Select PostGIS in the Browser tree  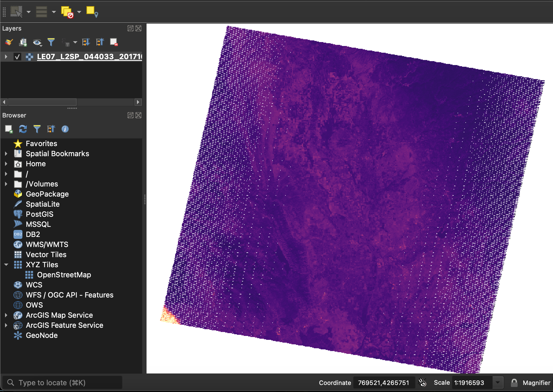click(x=39, y=214)
